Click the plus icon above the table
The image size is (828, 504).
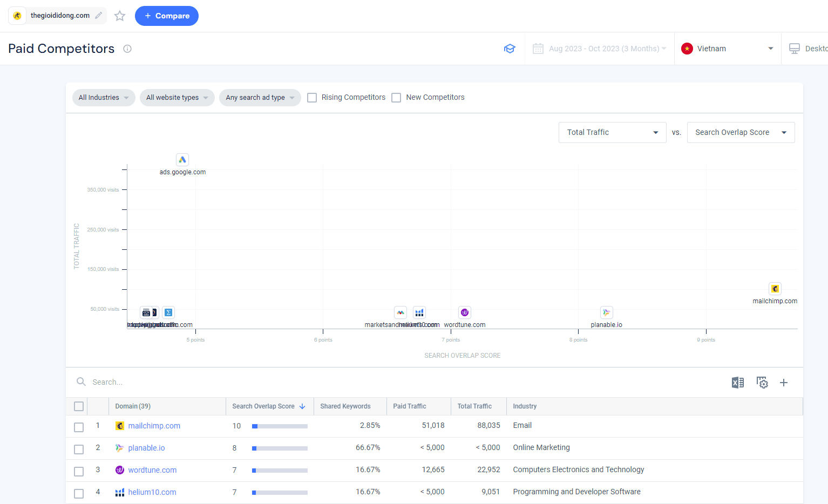point(784,383)
